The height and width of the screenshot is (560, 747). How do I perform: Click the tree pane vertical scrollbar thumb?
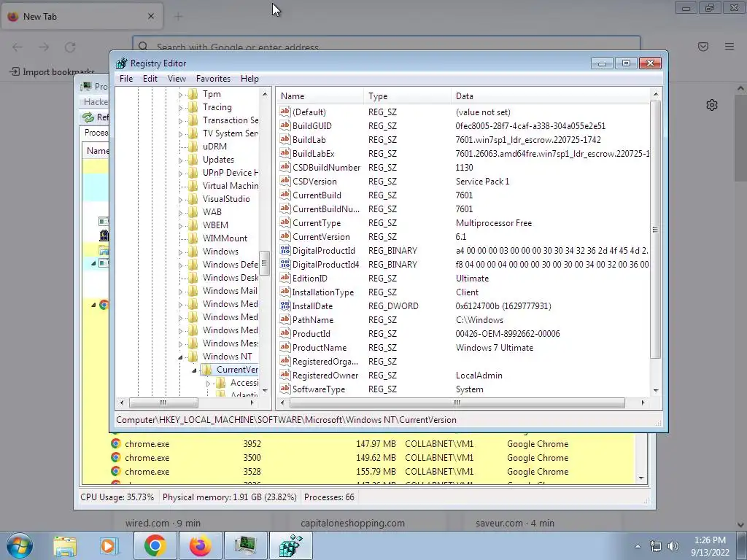click(x=265, y=262)
